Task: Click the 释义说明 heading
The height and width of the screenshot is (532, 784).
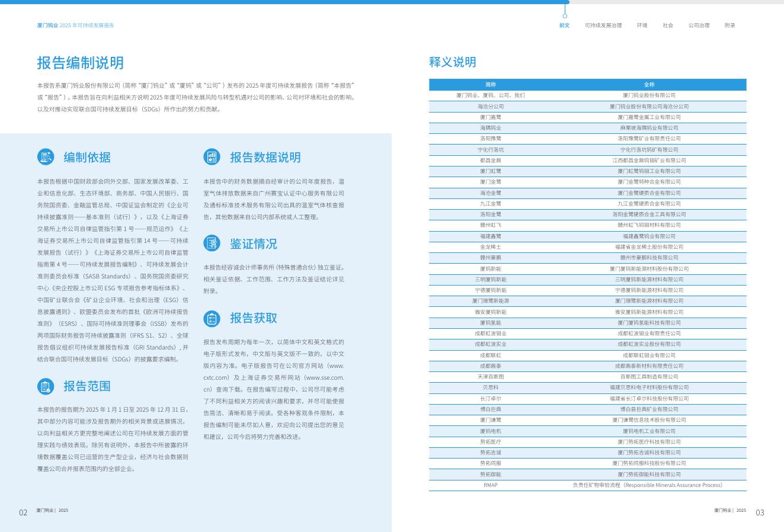Action: [453, 62]
